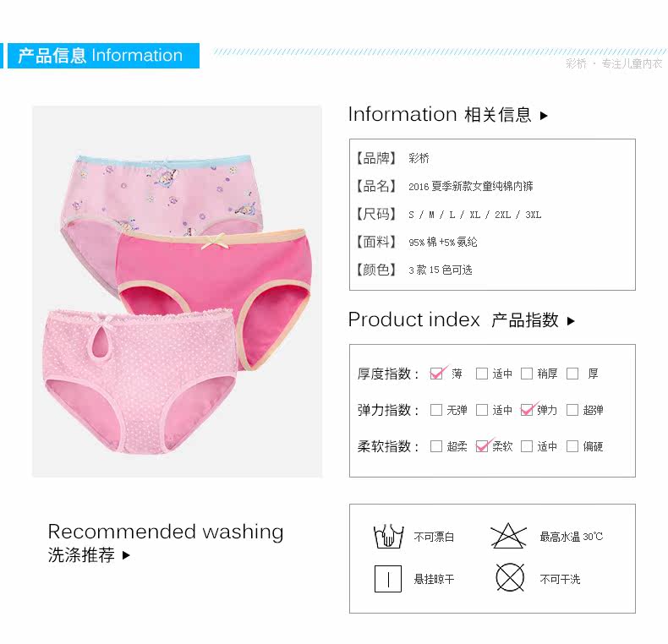This screenshot has height=644, width=668.
Task: Select the 产品信息 Information header tab
Action: [x=103, y=56]
